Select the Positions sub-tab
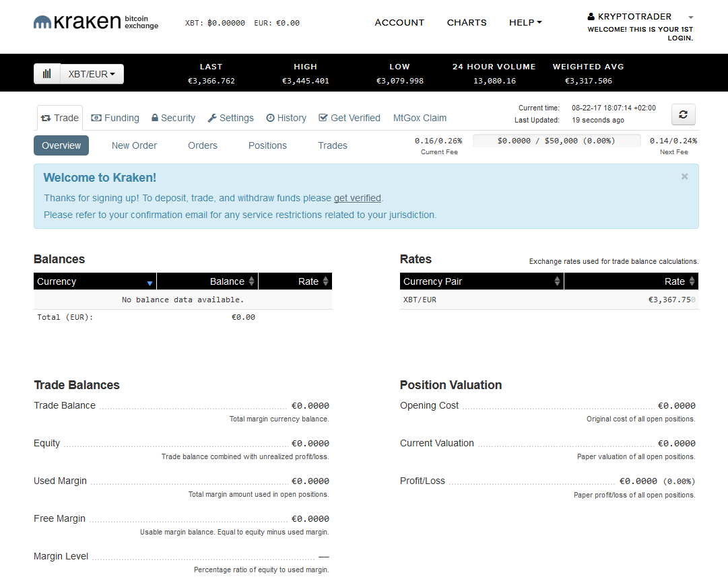This screenshot has width=728, height=583. click(x=267, y=145)
